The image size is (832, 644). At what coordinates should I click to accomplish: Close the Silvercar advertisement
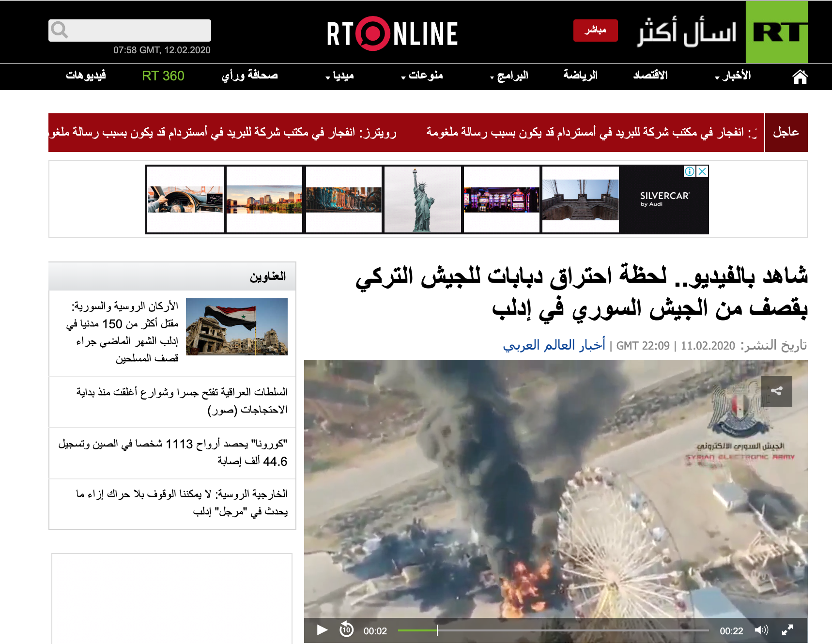click(x=702, y=171)
